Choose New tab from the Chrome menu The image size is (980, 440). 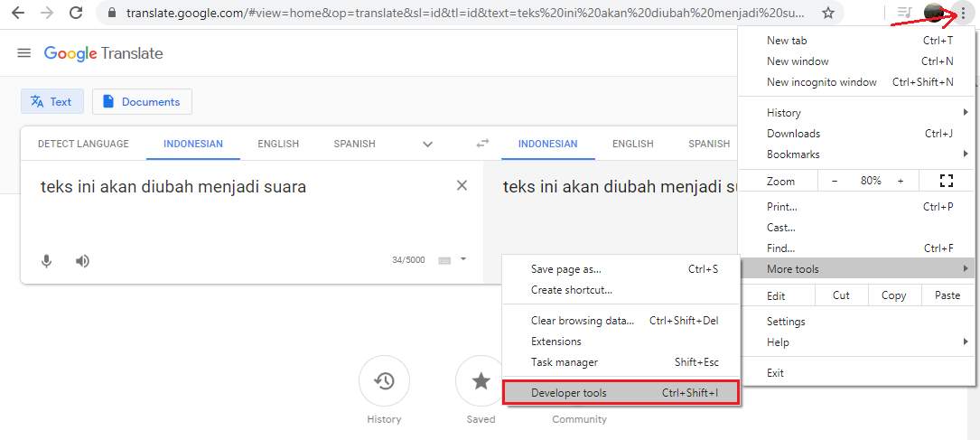[x=855, y=41]
